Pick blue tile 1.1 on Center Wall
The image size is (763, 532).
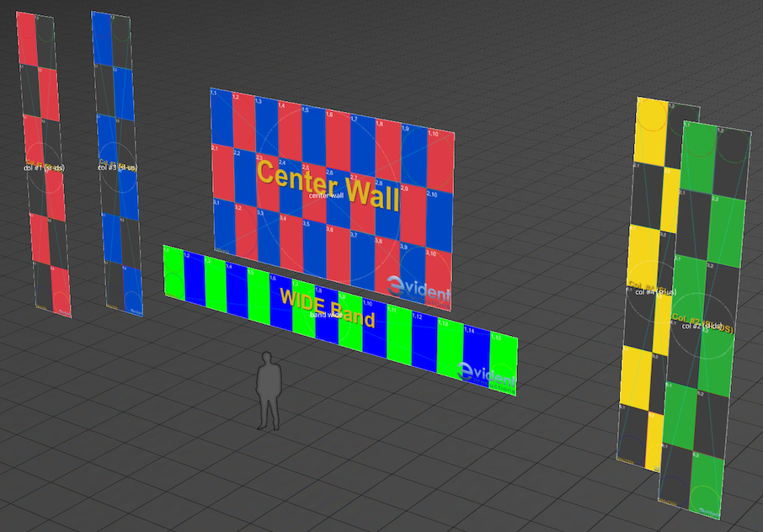click(x=221, y=116)
